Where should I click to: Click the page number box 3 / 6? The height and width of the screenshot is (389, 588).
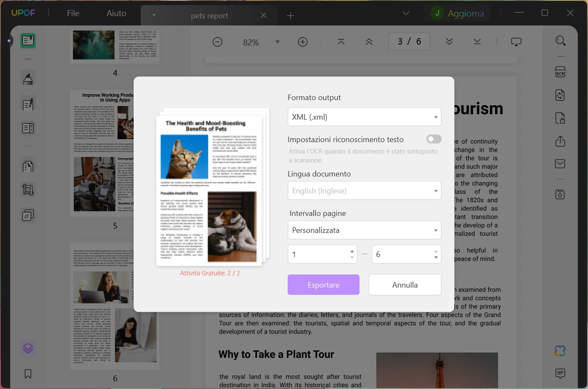[409, 42]
